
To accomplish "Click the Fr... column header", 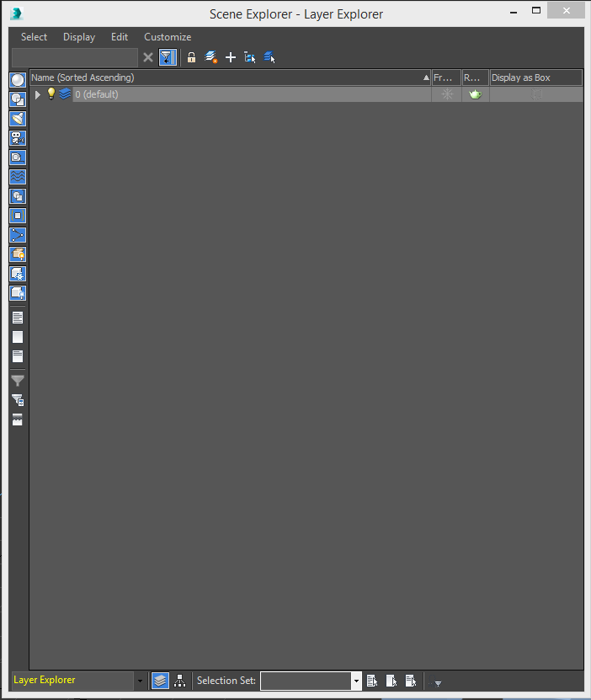I will coord(446,77).
